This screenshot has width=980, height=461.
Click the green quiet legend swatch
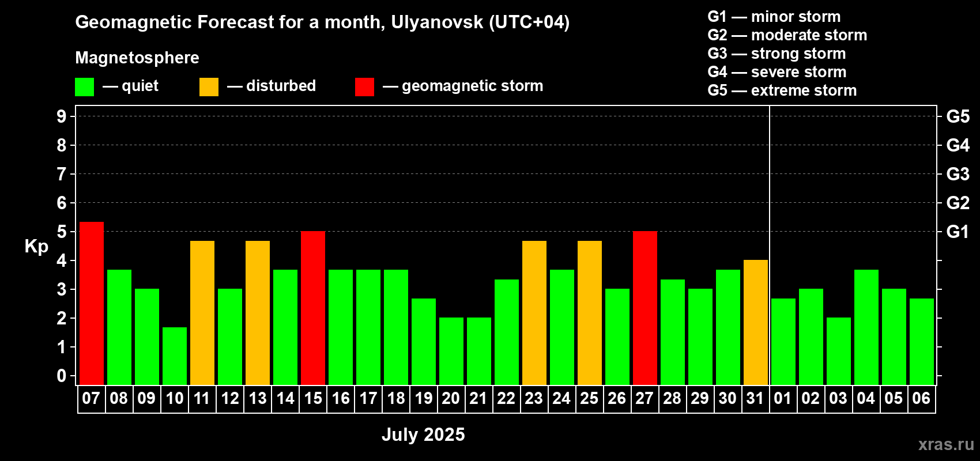pyautogui.click(x=84, y=87)
